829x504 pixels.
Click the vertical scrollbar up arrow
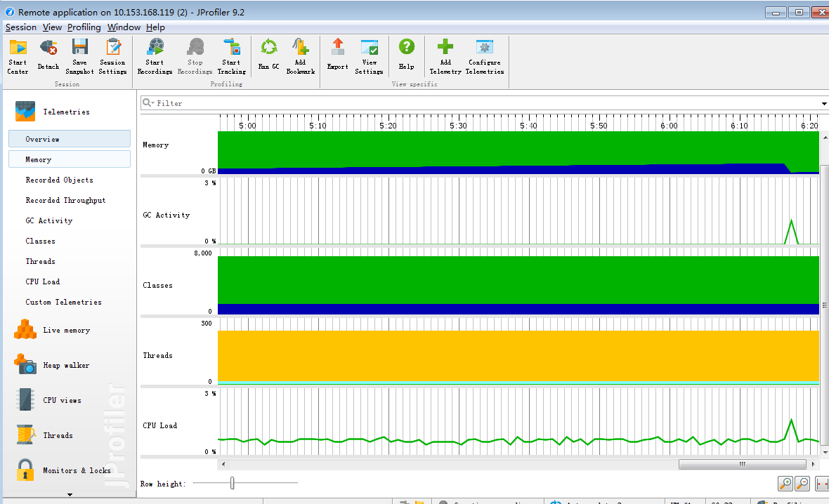click(825, 138)
